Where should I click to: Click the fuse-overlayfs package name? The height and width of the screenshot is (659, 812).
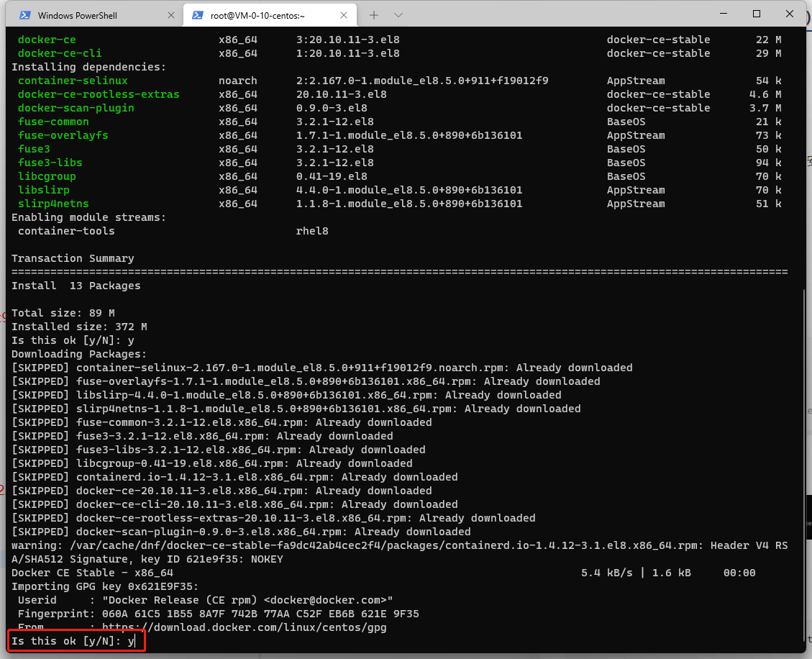click(63, 135)
